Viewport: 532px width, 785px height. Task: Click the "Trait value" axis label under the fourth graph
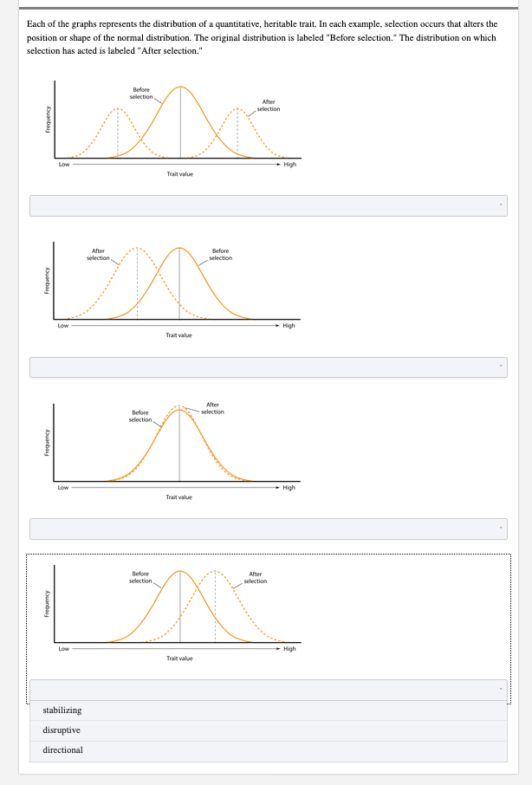[178, 658]
